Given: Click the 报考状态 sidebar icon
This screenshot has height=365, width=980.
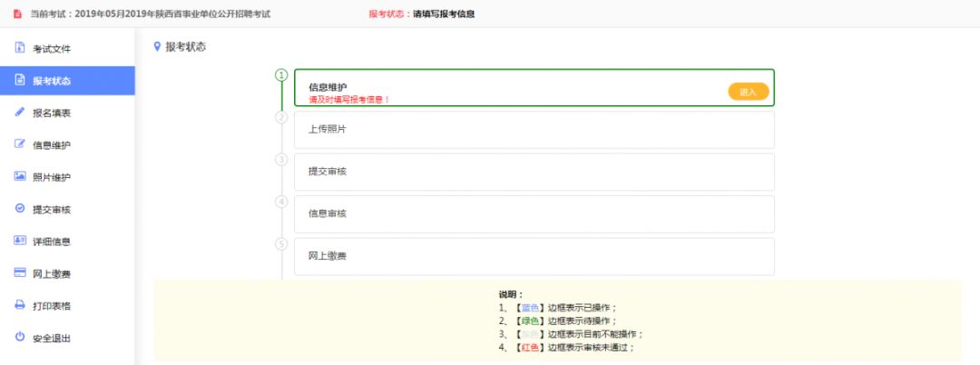Looking at the screenshot, I should point(19,80).
